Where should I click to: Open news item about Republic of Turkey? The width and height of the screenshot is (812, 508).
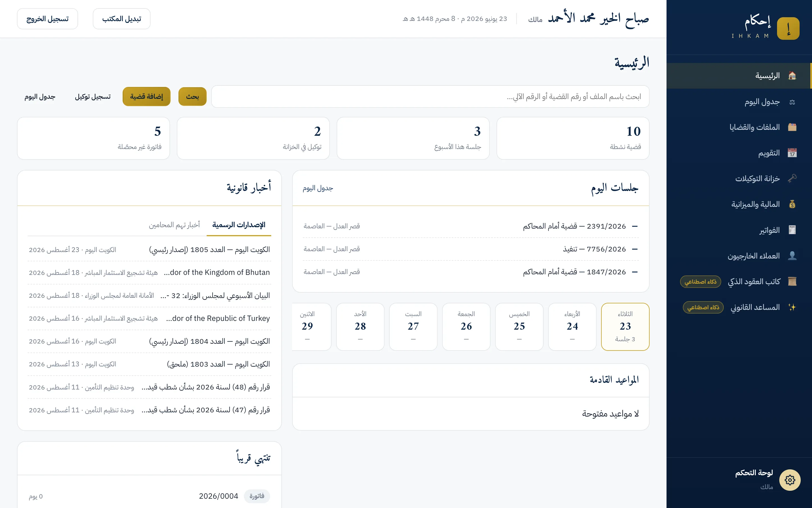[149, 318]
